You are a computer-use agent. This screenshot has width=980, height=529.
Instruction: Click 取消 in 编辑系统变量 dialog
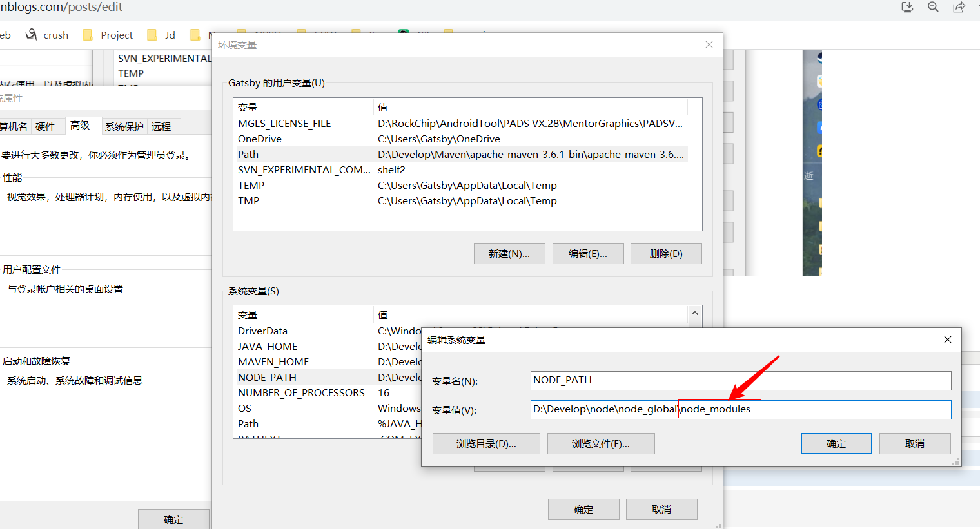(x=915, y=444)
